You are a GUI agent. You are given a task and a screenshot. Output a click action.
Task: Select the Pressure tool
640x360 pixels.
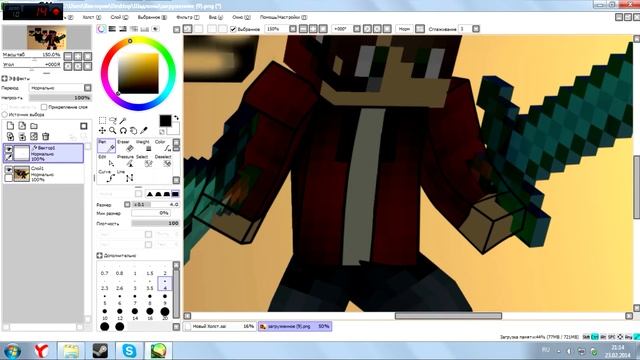(x=125, y=161)
